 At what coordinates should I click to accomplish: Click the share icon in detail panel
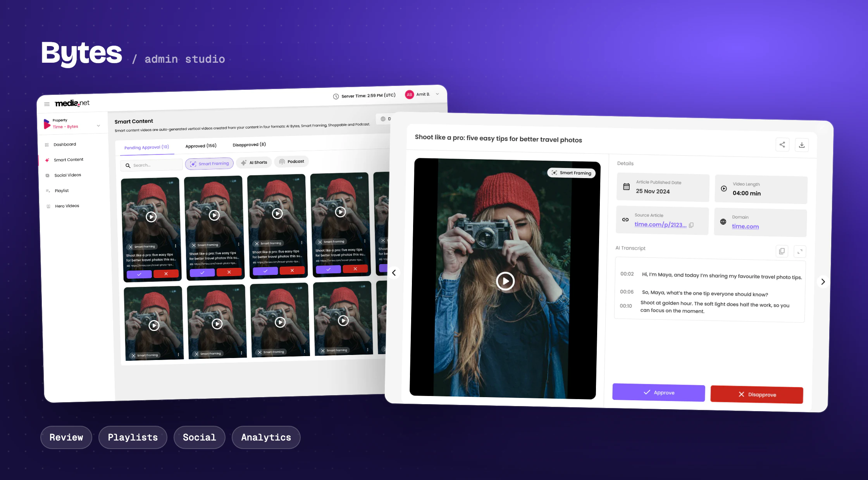[x=782, y=144]
